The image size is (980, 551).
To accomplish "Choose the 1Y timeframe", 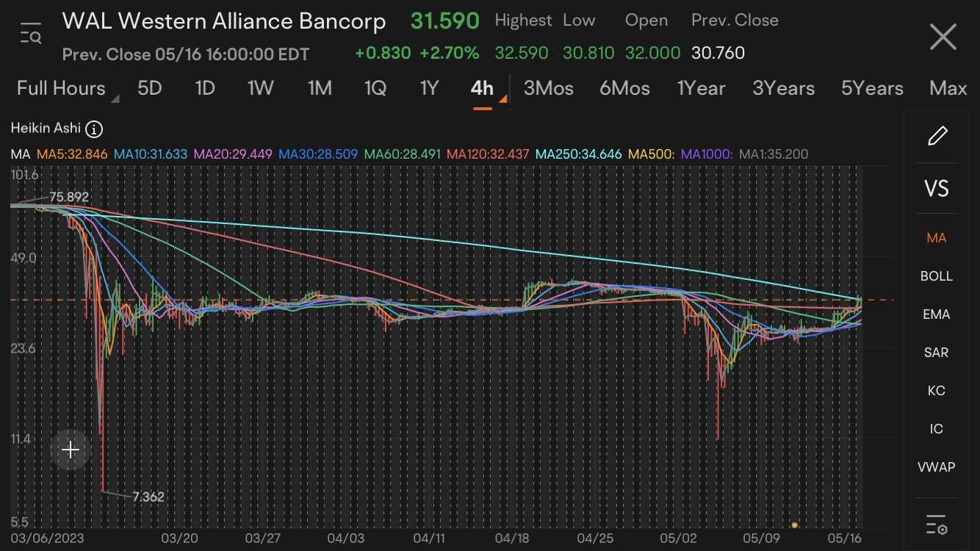I will point(429,89).
